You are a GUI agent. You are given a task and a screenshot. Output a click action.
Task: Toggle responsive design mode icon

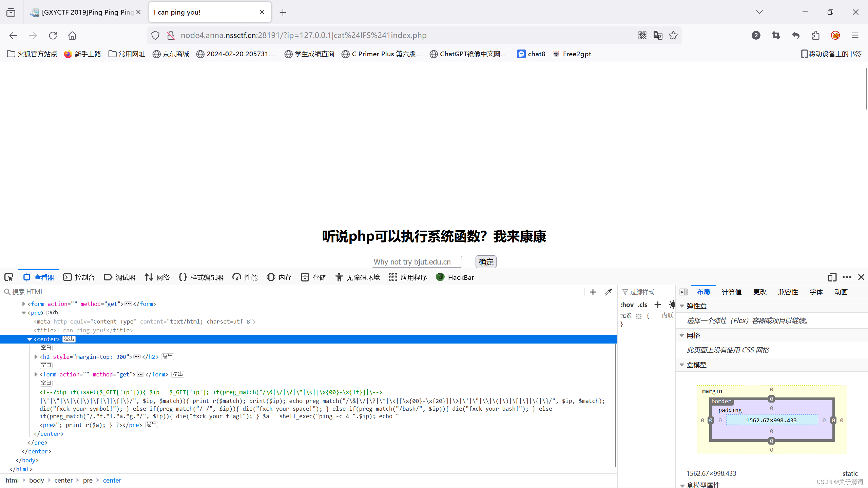[832, 277]
